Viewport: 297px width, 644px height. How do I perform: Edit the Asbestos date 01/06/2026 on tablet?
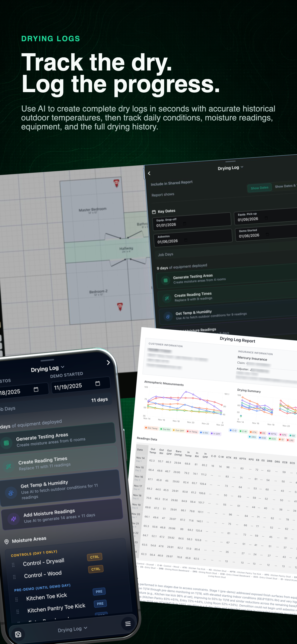193,238
